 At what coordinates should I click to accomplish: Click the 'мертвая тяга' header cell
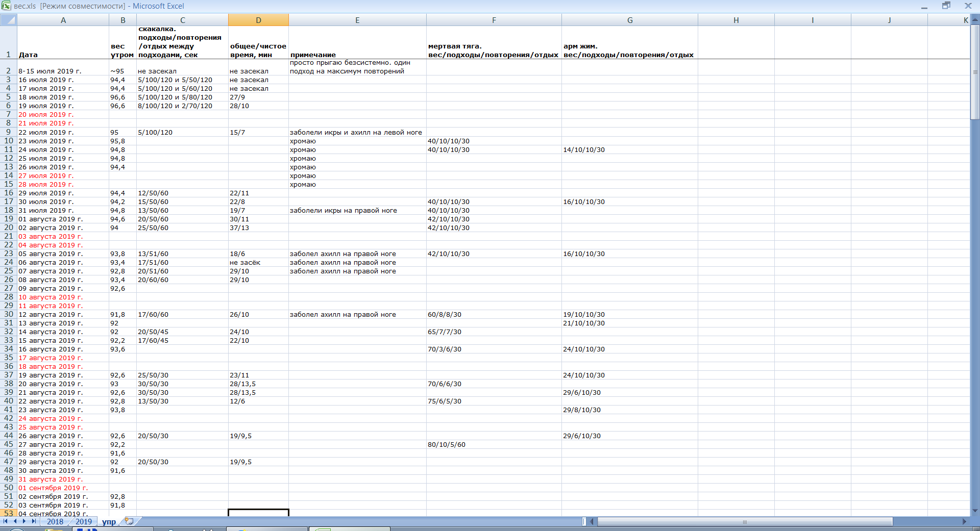[x=494, y=42]
